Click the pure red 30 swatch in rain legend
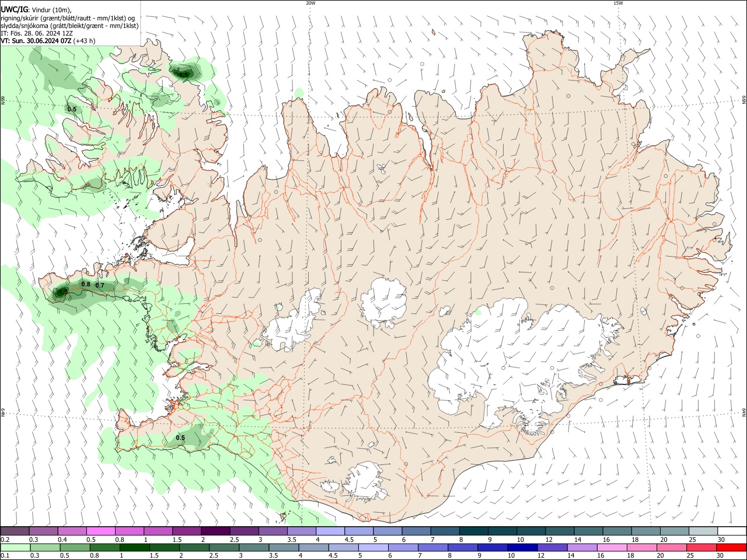 point(731,548)
